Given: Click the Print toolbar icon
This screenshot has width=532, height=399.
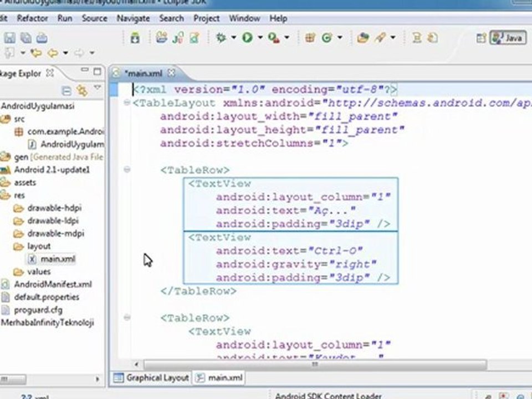Looking at the screenshot, I should coord(42,38).
